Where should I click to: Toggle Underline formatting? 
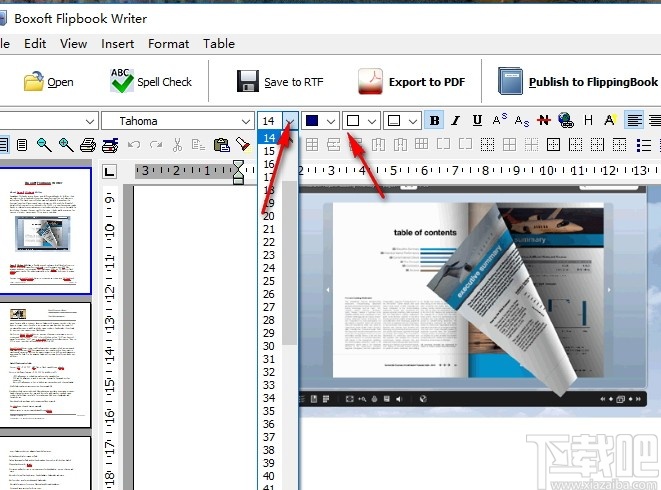click(477, 121)
